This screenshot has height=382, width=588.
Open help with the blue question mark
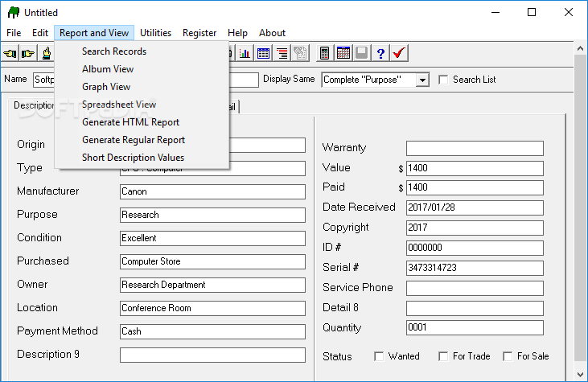coord(380,54)
